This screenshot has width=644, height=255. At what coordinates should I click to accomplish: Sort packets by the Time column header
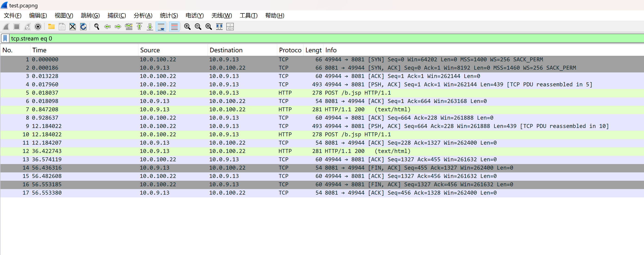point(39,50)
